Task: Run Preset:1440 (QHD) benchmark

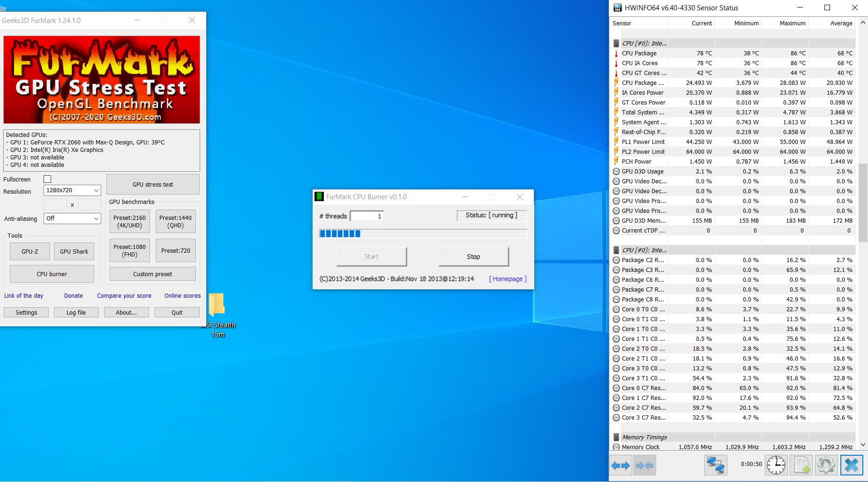Action: point(176,222)
